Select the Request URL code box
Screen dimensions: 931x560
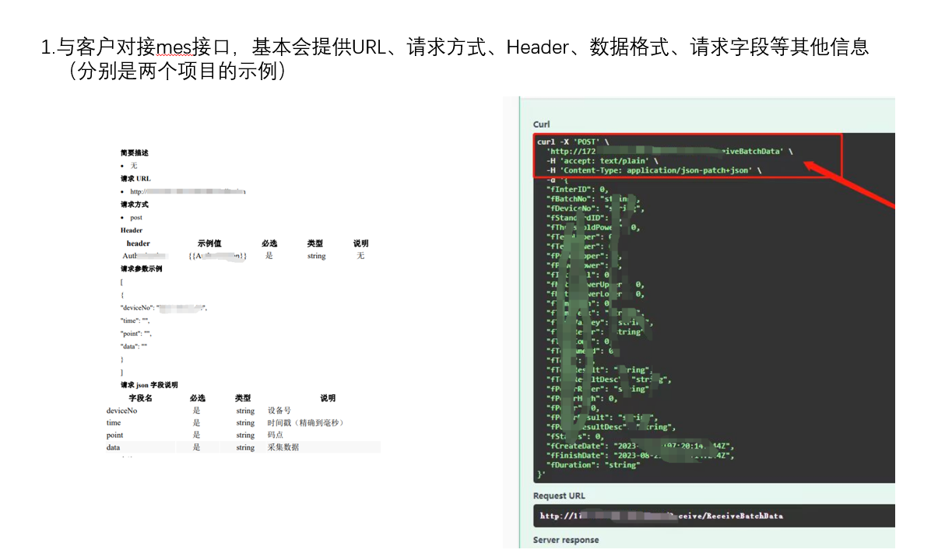(713, 516)
